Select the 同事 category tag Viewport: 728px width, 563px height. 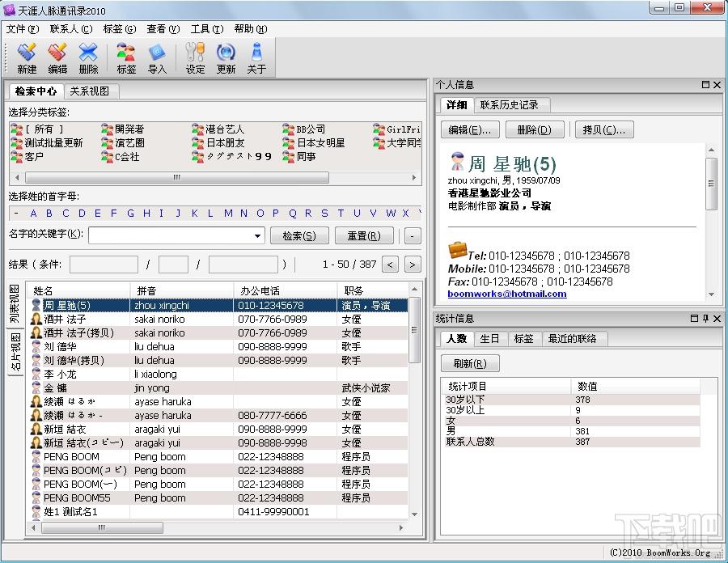click(x=299, y=157)
